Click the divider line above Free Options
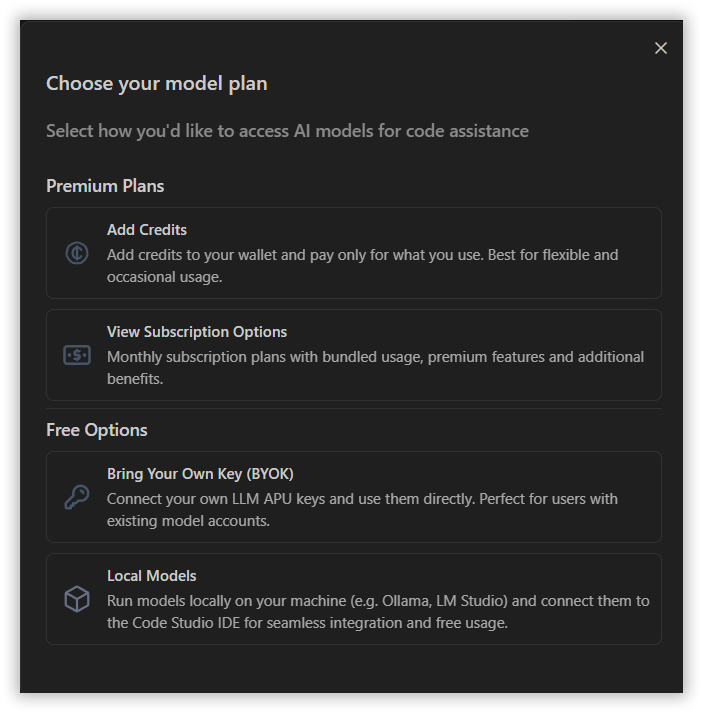The height and width of the screenshot is (713, 703). pos(354,408)
